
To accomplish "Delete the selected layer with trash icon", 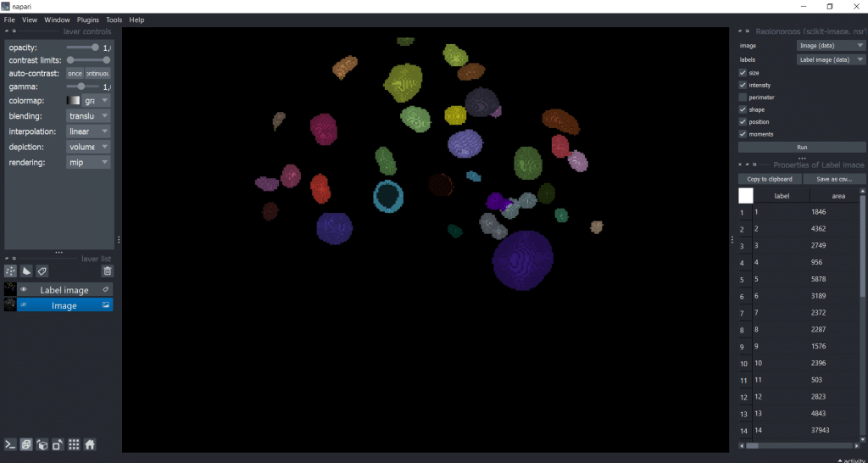I will [107, 271].
